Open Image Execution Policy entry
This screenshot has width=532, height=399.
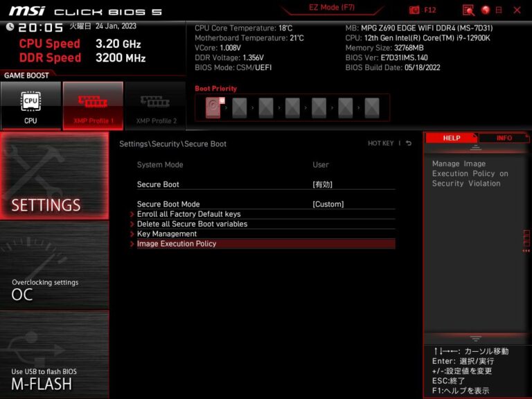click(x=177, y=244)
